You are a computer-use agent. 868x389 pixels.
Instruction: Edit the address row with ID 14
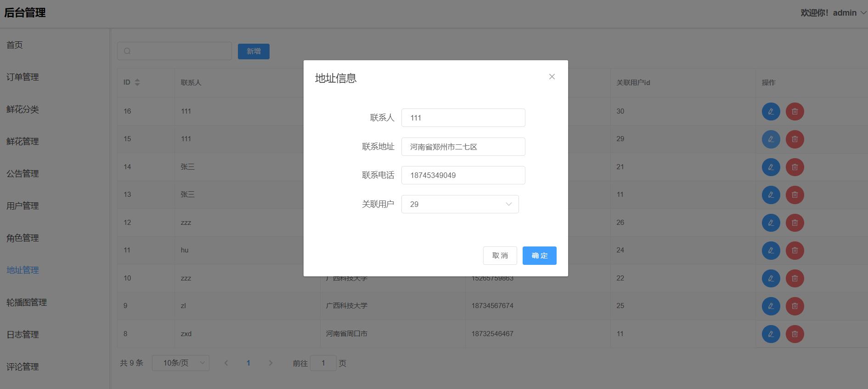coord(771,167)
